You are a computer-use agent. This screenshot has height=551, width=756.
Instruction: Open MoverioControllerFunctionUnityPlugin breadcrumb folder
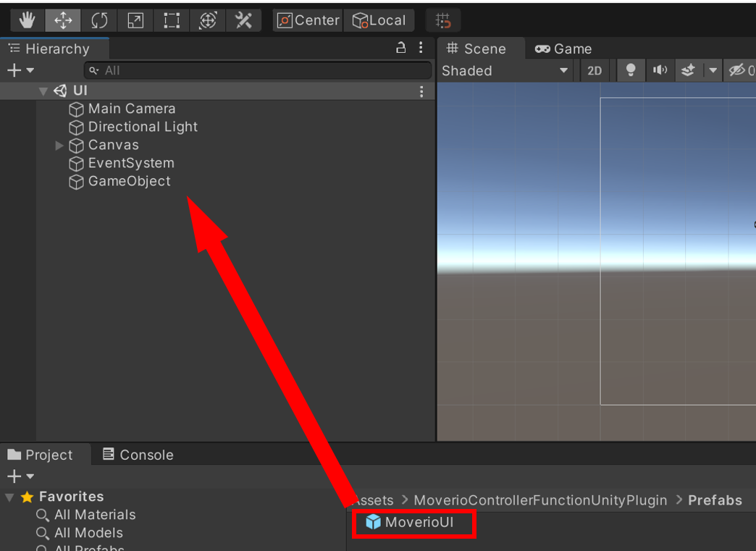click(x=540, y=500)
